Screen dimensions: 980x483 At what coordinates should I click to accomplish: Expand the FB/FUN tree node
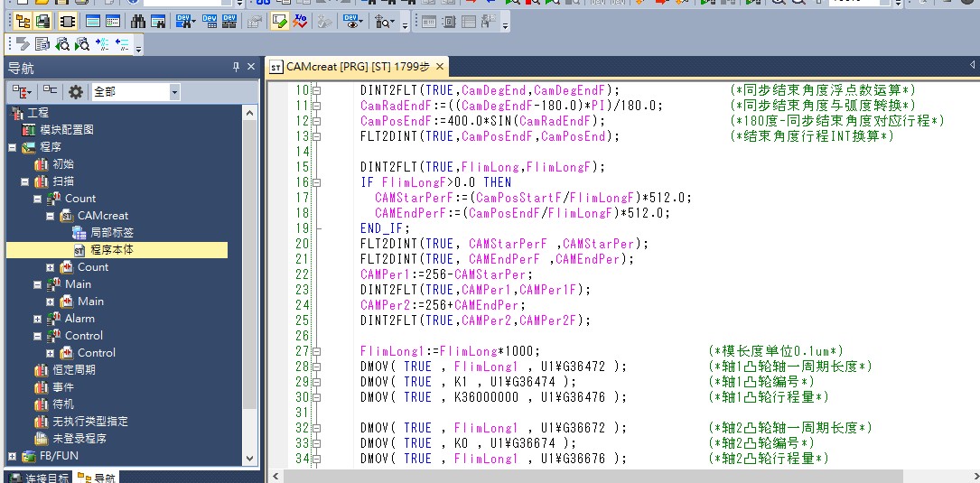tap(12, 456)
